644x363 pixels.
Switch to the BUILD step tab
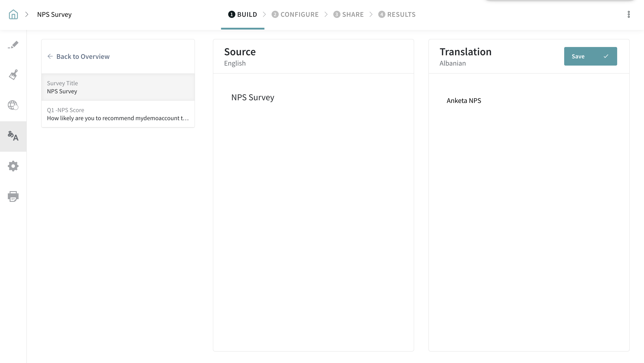[242, 15]
